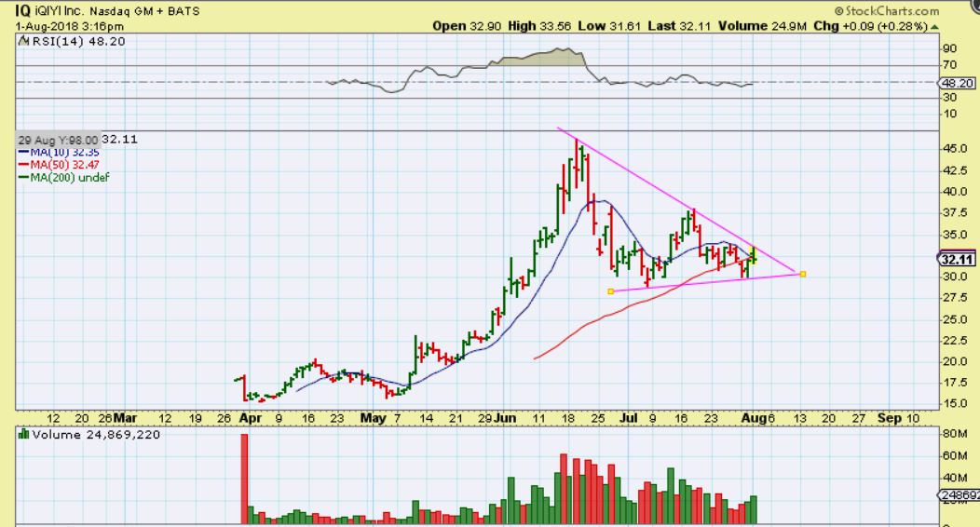Click the Low 31.61 value
The image size is (980, 527).
tap(610, 26)
